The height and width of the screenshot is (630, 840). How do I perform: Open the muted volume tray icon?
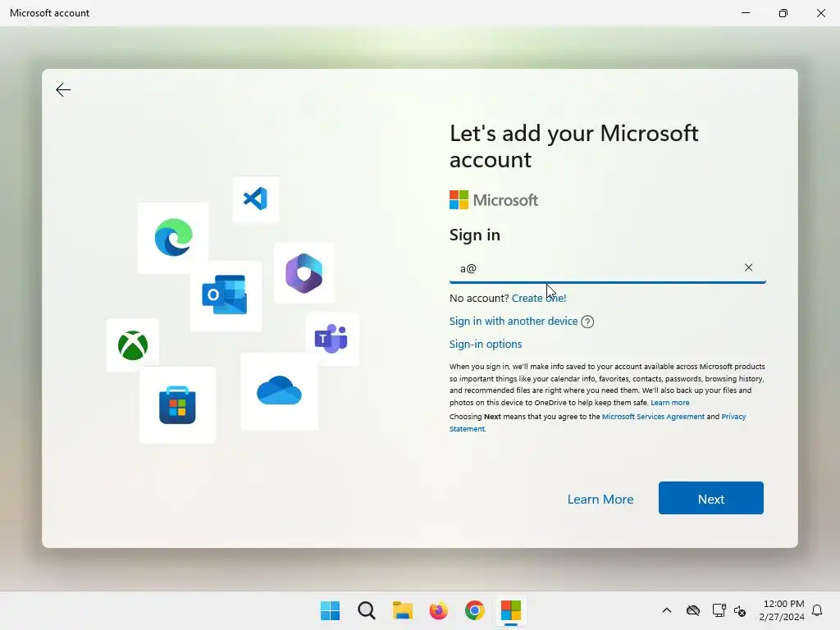(x=740, y=610)
